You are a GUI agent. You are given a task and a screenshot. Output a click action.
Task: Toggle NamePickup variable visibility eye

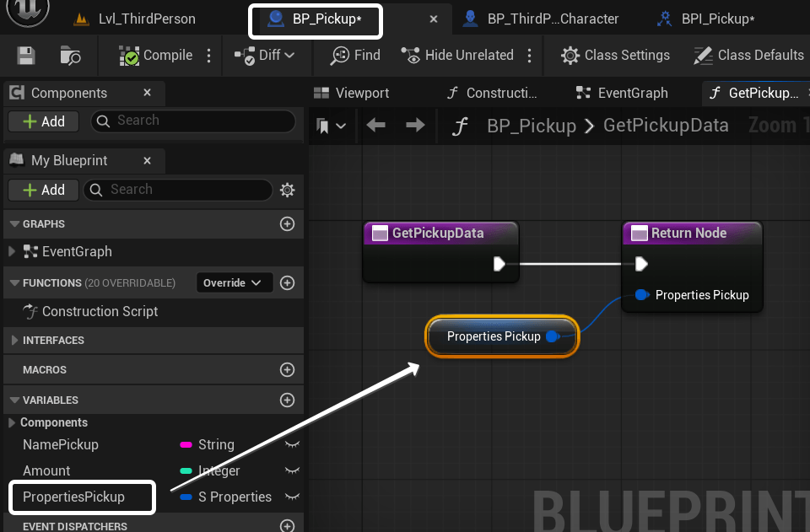292,444
